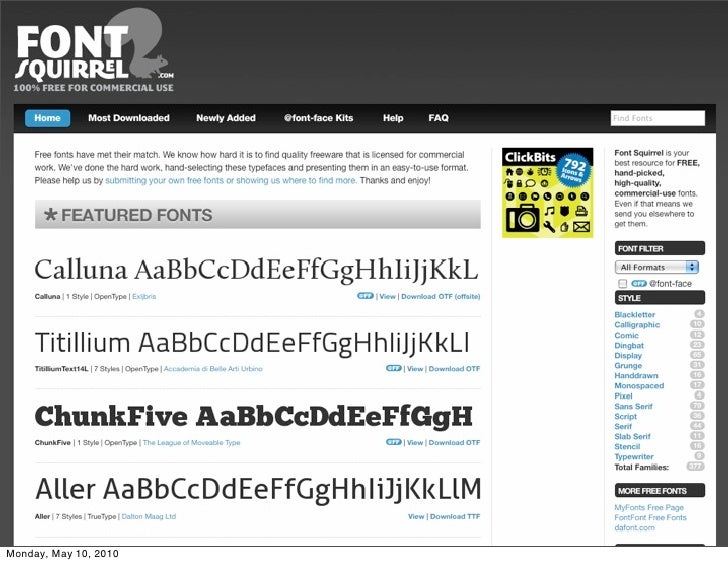Click the Featured Fonts heading star icon
Image resolution: width=728 pixels, height=564 pixels.
[50, 214]
